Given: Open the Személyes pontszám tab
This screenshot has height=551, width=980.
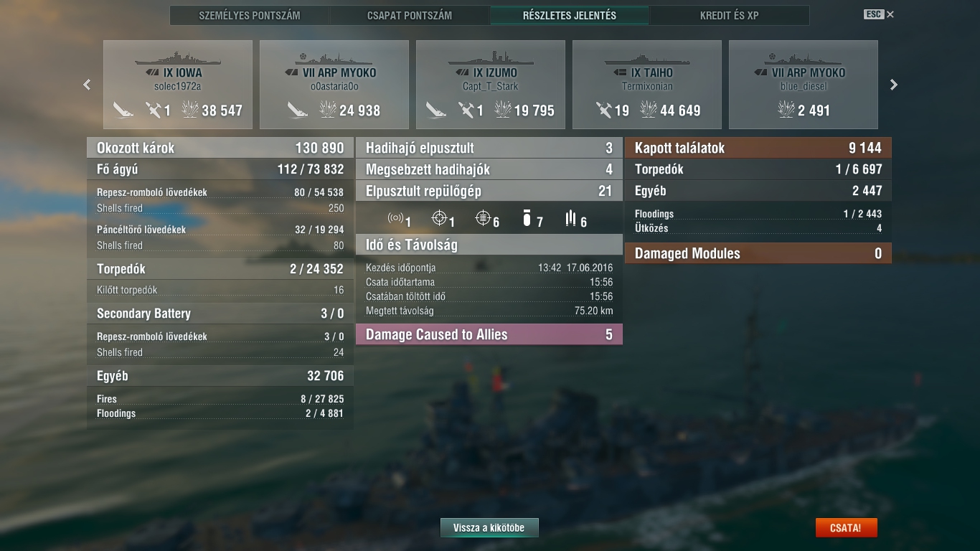Looking at the screenshot, I should click(x=250, y=15).
